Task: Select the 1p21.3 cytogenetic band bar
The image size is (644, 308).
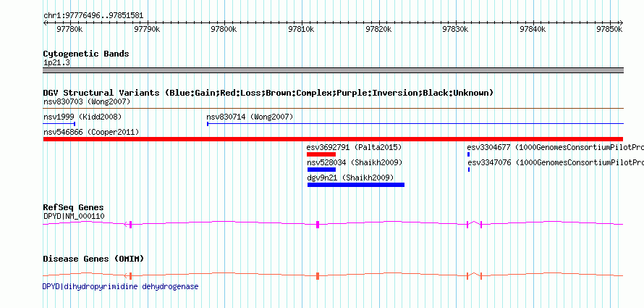Action: [333, 70]
